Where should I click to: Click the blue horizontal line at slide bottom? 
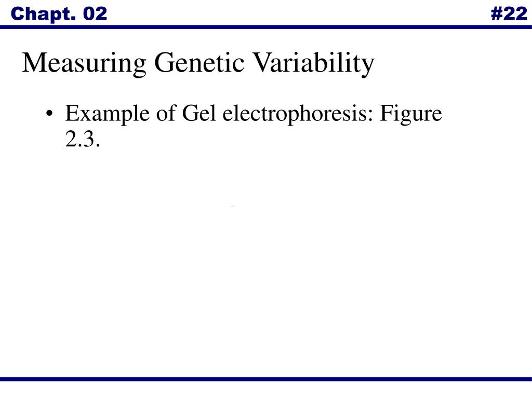coord(266,379)
